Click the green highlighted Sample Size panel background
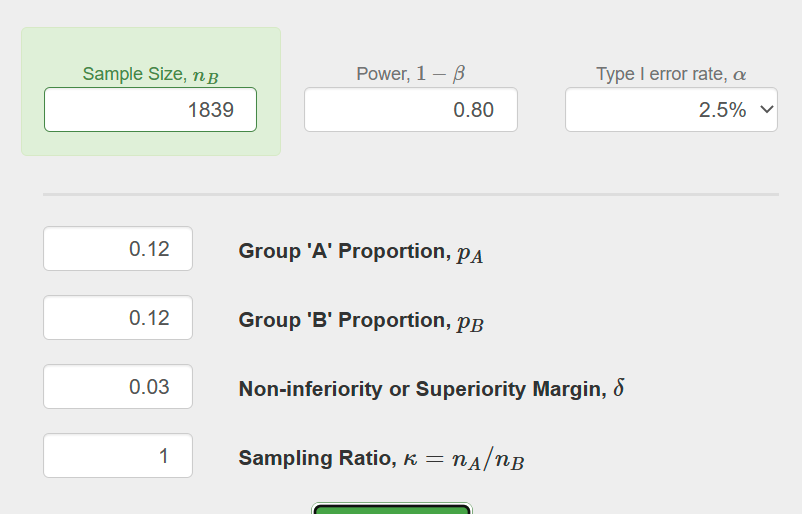Screen dimensions: 802x514 point(150,143)
